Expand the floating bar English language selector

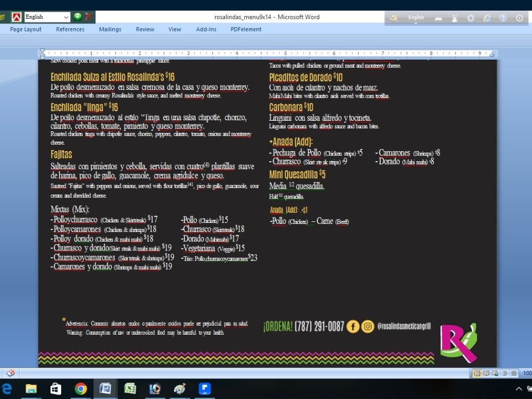[x=416, y=18]
